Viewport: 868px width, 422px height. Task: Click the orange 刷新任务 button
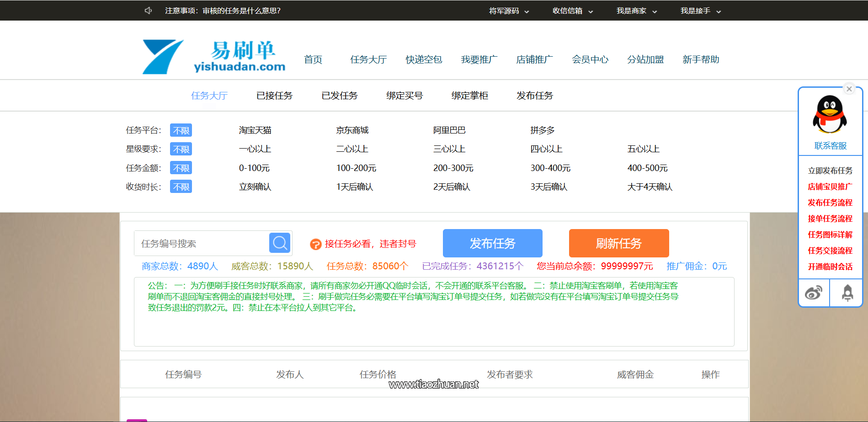pos(618,243)
